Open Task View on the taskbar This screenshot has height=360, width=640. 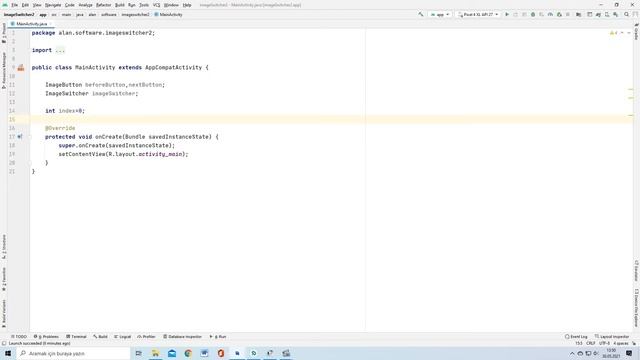pos(139,353)
